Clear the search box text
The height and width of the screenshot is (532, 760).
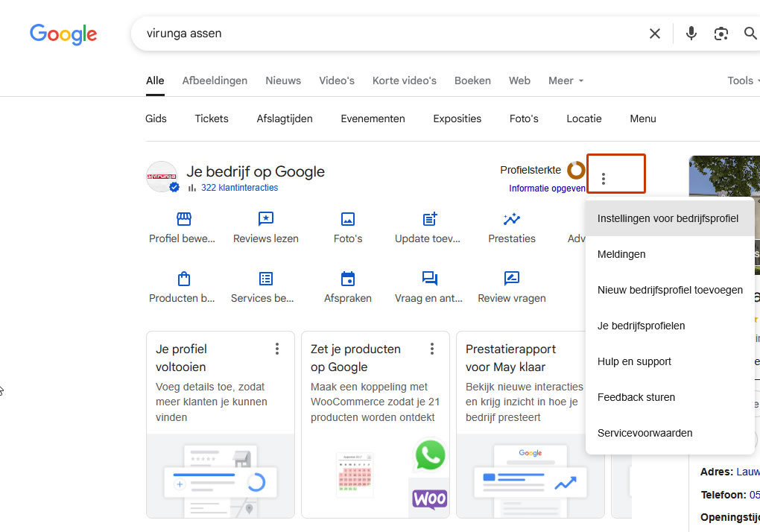[654, 34]
